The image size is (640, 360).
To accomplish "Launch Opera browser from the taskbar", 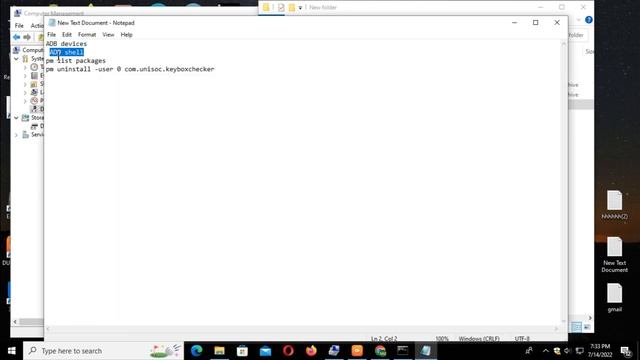I will tap(288, 351).
